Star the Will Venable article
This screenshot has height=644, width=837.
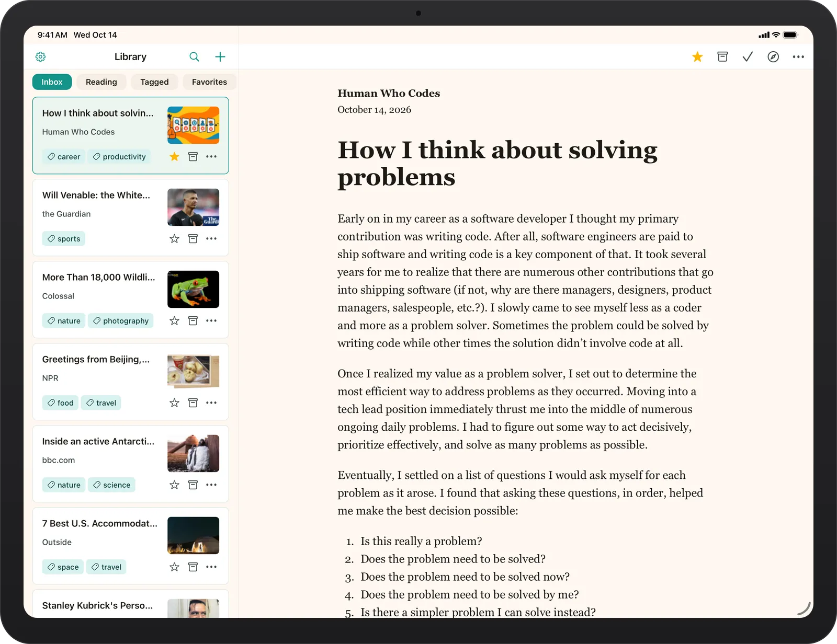tap(174, 238)
